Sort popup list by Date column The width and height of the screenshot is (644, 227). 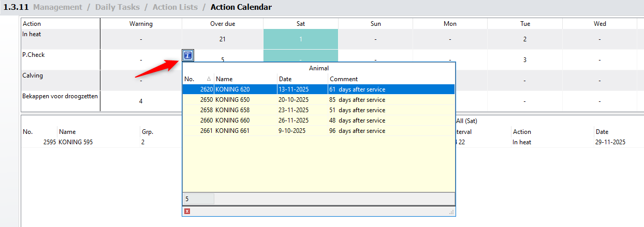(x=302, y=79)
